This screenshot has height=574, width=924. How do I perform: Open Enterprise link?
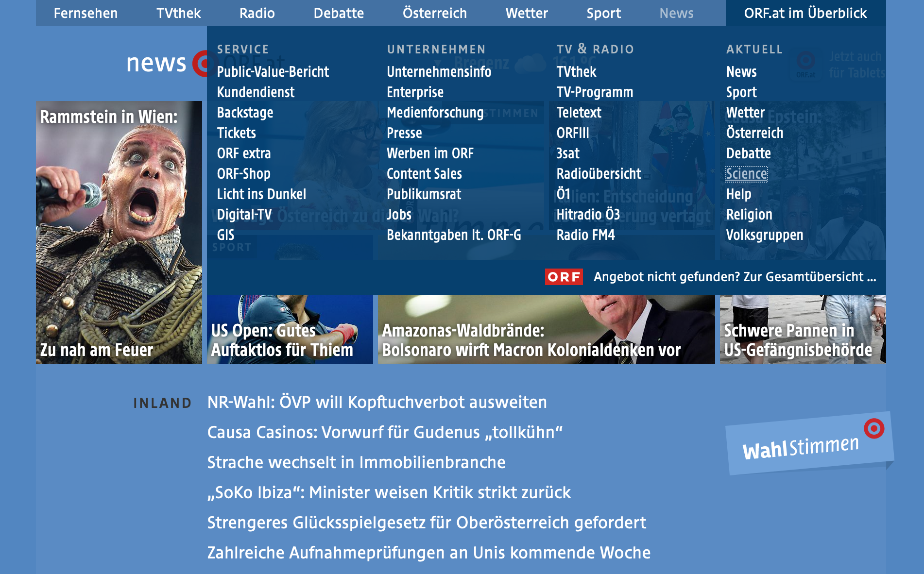coord(415,92)
